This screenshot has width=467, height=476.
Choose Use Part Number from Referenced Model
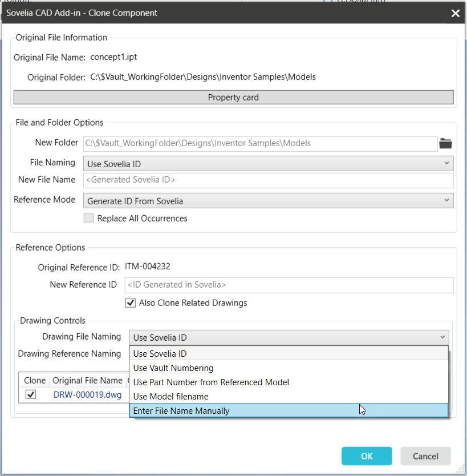click(289, 382)
